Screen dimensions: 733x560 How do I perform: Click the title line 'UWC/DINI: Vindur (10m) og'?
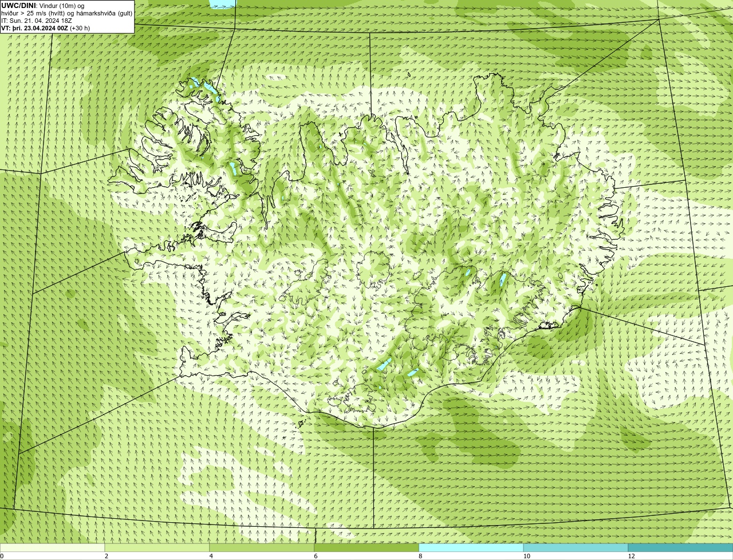(43, 6)
